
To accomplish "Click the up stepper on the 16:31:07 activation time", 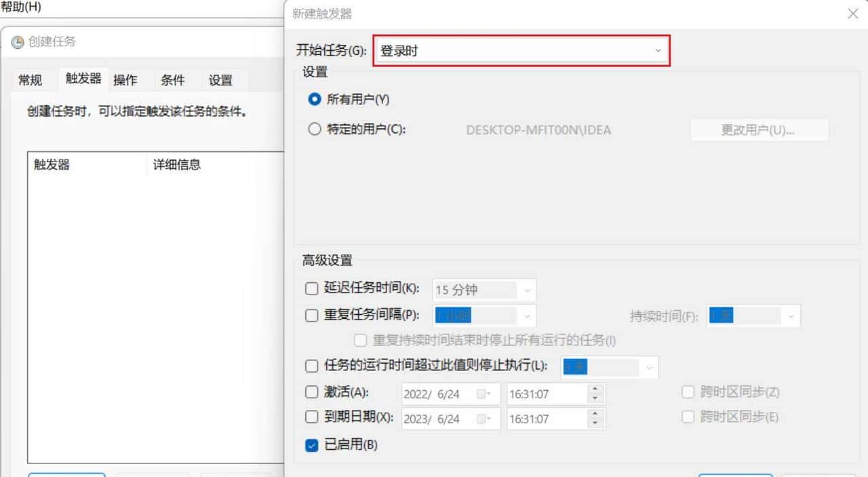I will tap(595, 389).
